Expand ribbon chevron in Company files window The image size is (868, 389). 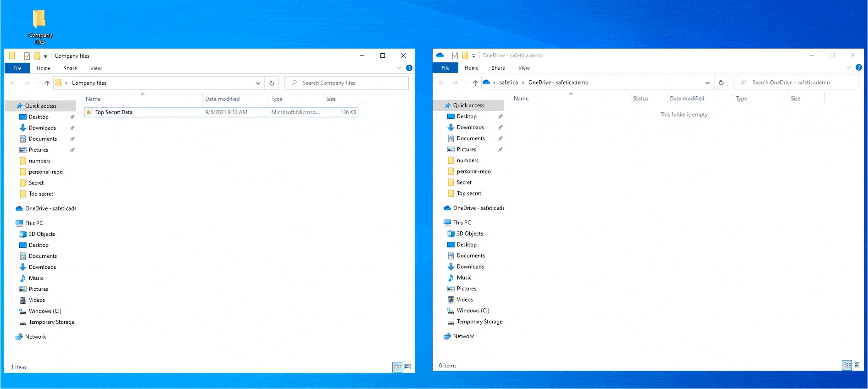[x=399, y=68]
